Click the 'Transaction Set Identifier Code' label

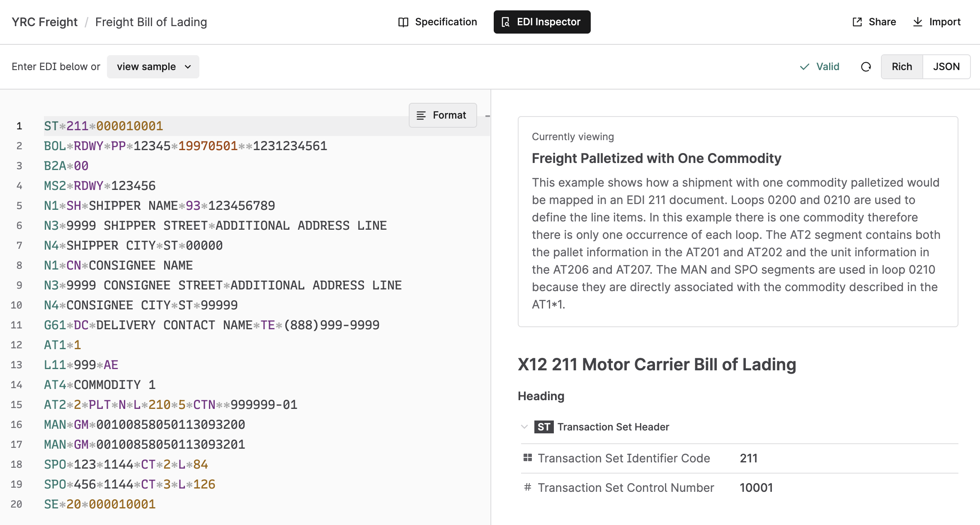pos(624,458)
